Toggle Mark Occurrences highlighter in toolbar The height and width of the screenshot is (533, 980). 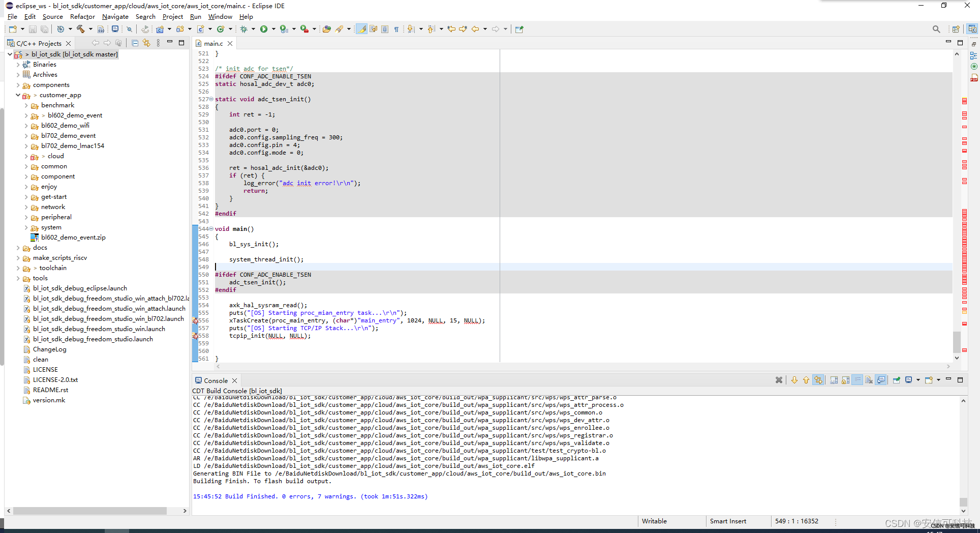[362, 29]
